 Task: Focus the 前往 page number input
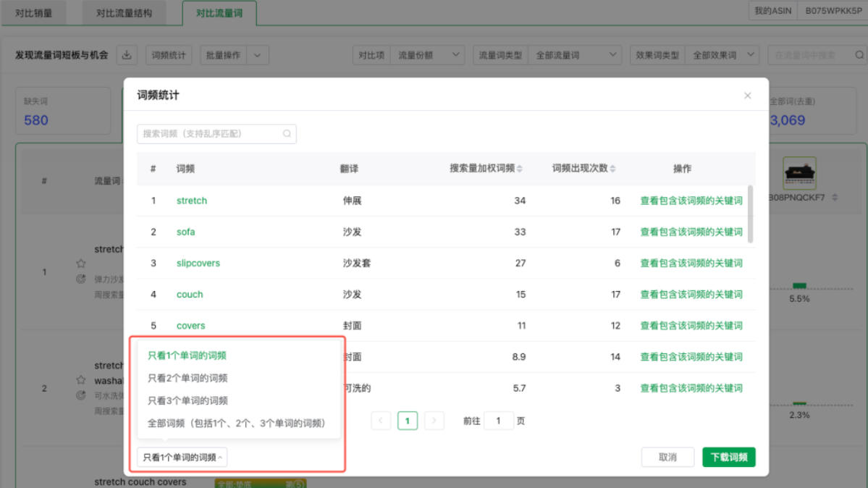click(498, 421)
